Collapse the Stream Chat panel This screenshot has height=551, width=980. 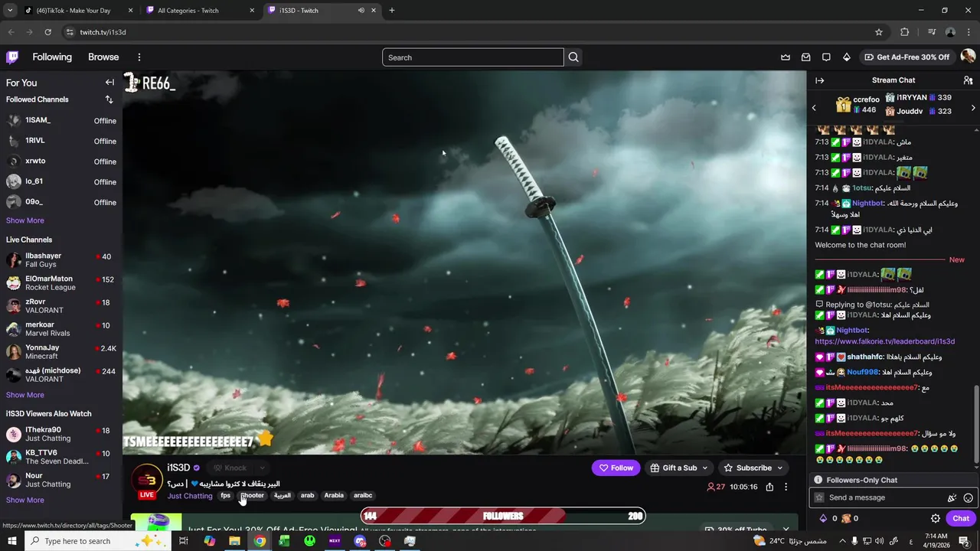[x=820, y=80]
